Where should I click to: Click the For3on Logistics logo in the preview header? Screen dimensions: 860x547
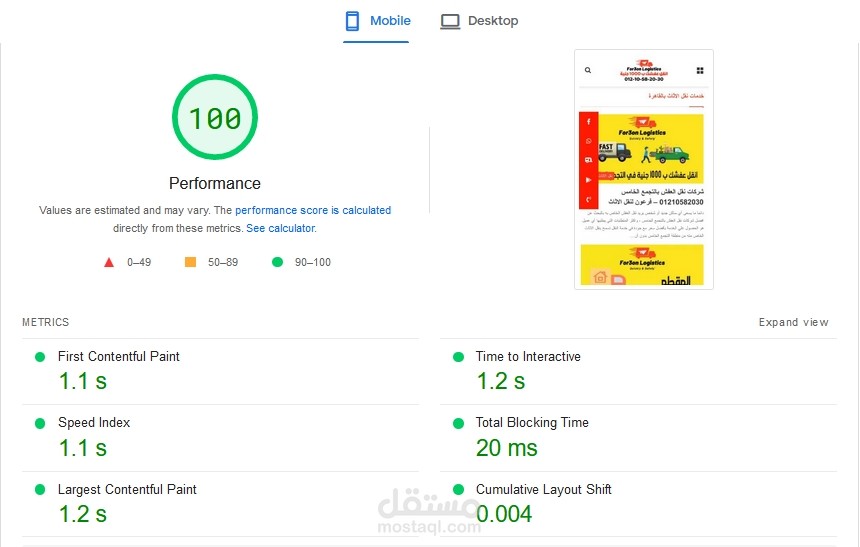644,70
